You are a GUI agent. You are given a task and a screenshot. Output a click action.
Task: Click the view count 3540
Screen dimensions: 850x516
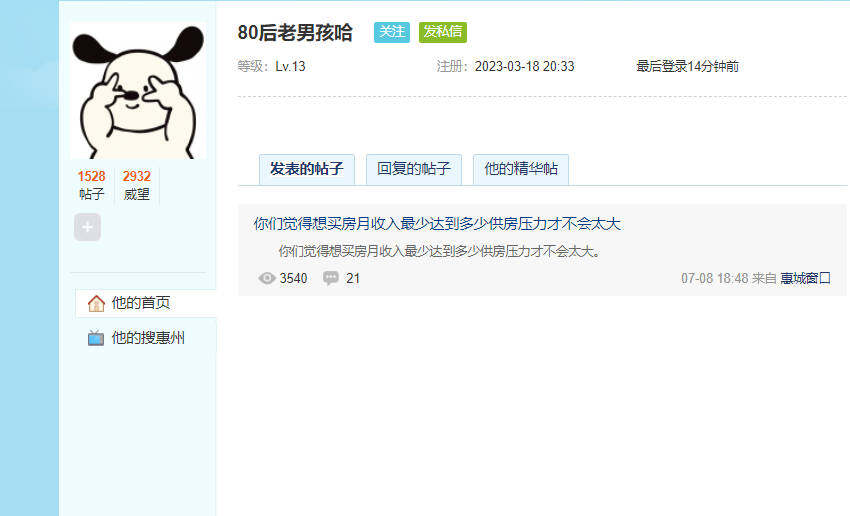[293, 278]
